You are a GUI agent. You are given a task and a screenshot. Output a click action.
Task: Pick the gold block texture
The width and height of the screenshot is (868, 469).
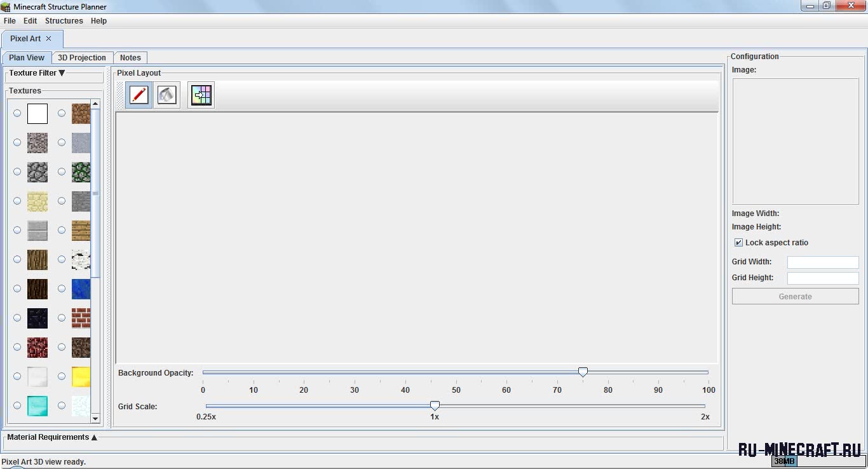pyautogui.click(x=81, y=377)
